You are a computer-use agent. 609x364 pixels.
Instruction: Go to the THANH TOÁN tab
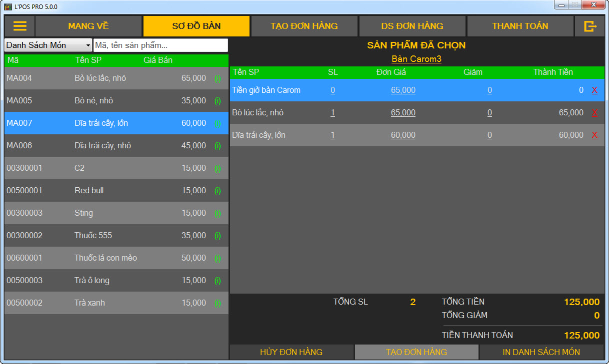[x=520, y=26]
